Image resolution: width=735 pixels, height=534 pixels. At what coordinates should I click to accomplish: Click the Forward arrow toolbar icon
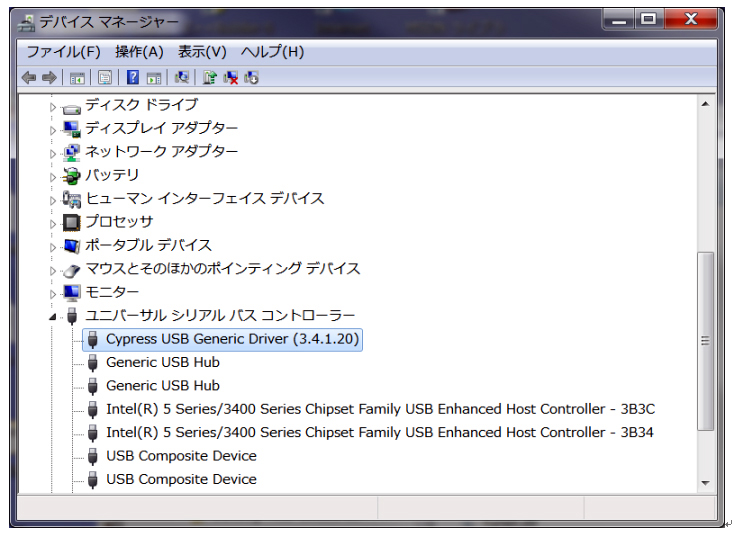(x=49, y=77)
